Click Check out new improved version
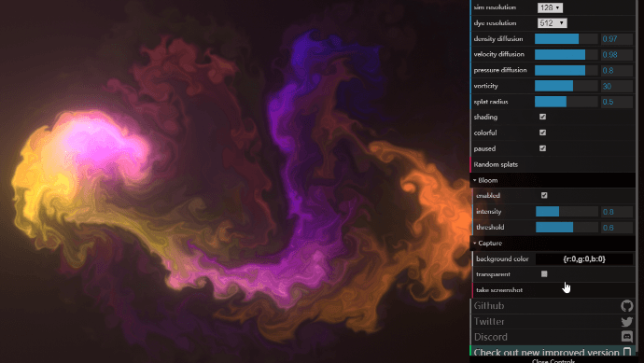The width and height of the screenshot is (644, 363). (546, 353)
